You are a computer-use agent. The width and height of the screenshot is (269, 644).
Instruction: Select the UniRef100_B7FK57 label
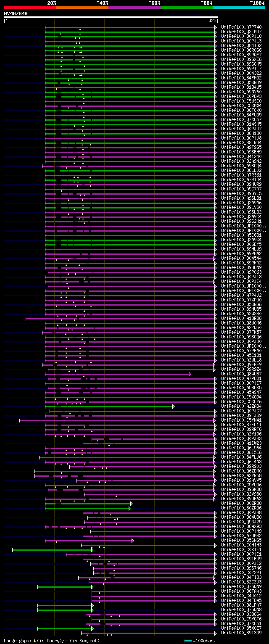click(x=241, y=333)
